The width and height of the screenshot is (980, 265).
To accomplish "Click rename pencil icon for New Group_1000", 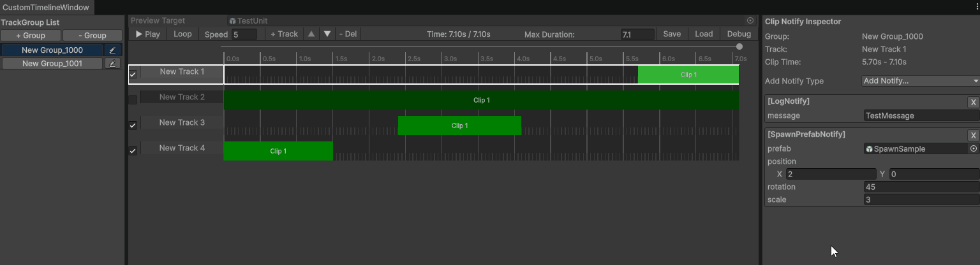I will (113, 50).
